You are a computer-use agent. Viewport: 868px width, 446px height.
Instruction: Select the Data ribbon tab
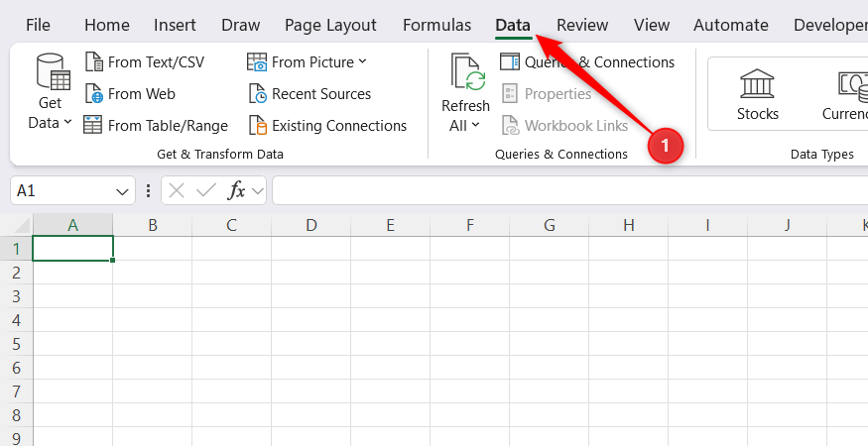tap(513, 25)
